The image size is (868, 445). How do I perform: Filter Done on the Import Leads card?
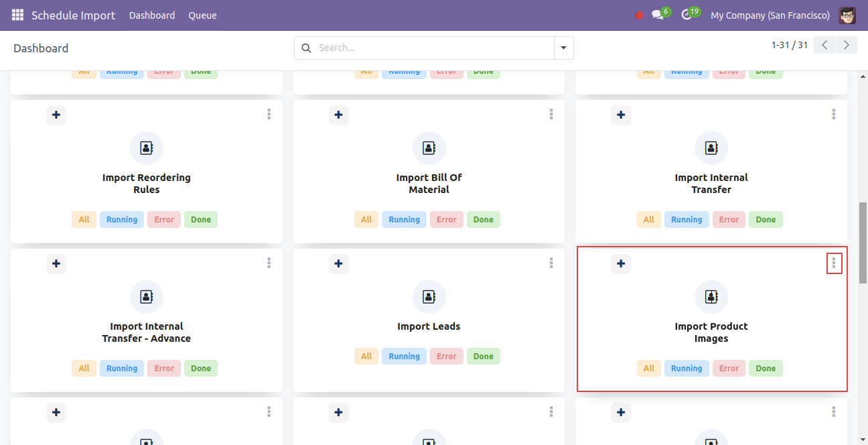click(484, 357)
